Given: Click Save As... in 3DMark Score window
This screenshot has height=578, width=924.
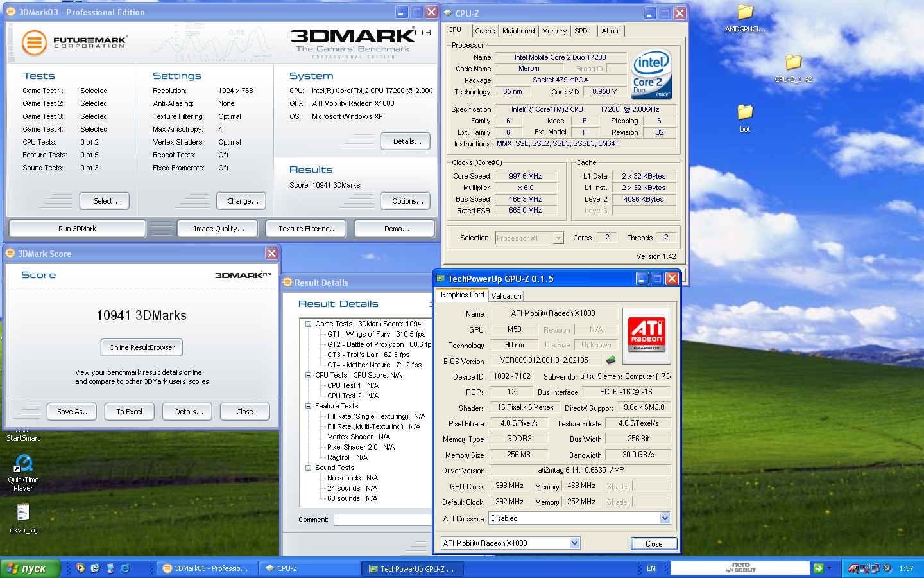Looking at the screenshot, I should point(72,412).
